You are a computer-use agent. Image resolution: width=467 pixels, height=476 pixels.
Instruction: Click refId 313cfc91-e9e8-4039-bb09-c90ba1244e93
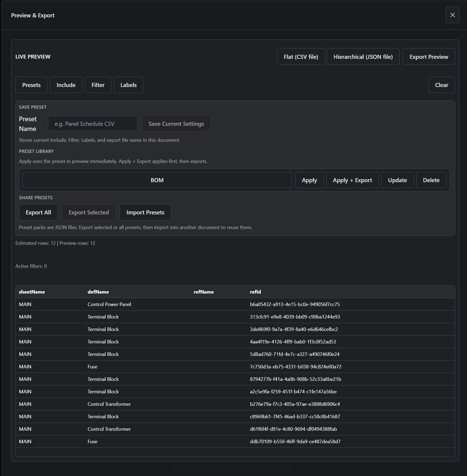coord(295,317)
